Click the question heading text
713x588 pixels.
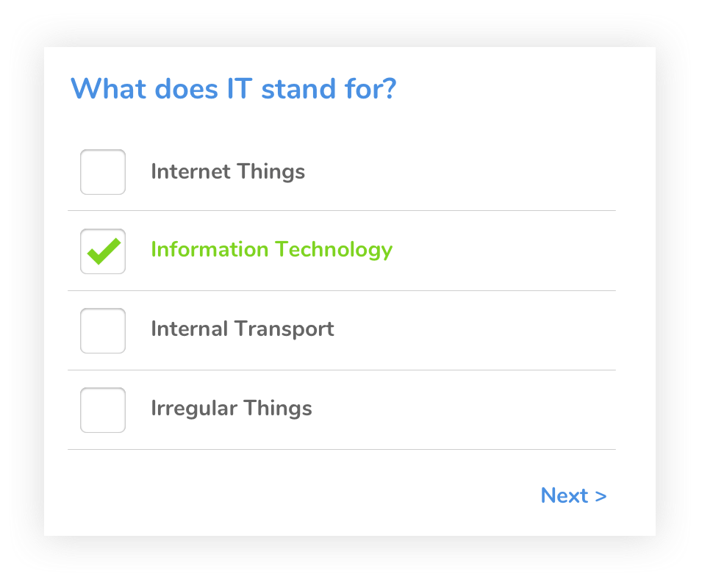click(x=233, y=90)
